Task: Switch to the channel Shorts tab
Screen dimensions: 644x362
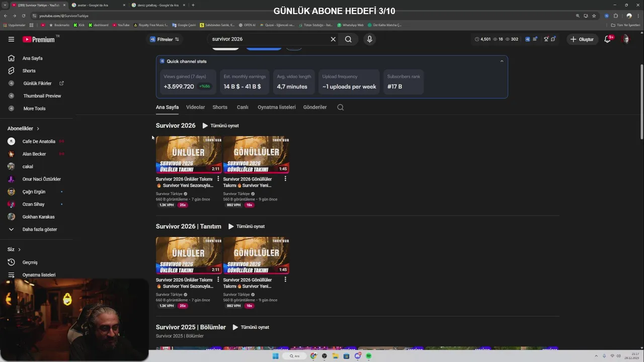Action: (x=220, y=107)
